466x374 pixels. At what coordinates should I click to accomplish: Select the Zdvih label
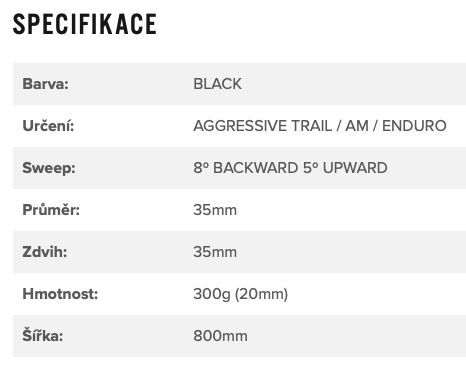pyautogui.click(x=45, y=252)
